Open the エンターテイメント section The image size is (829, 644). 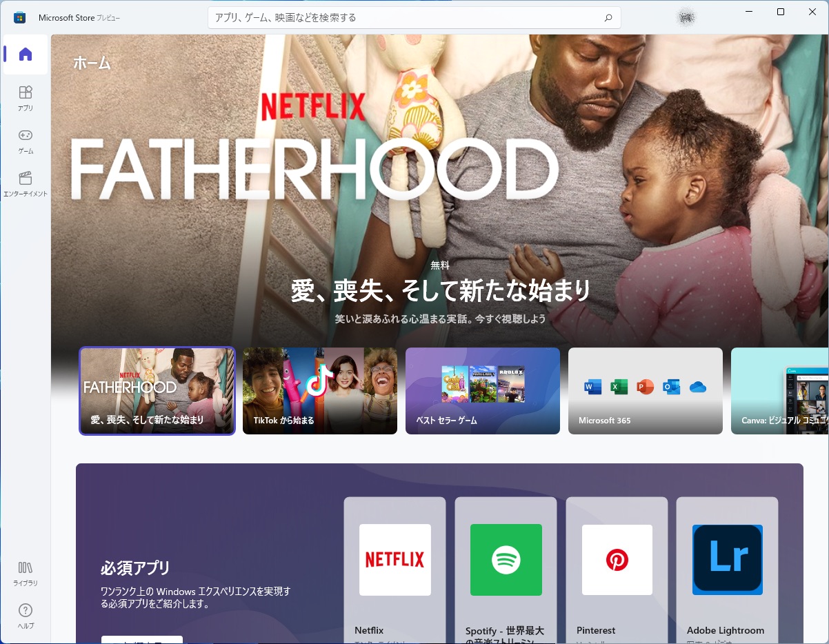point(26,183)
